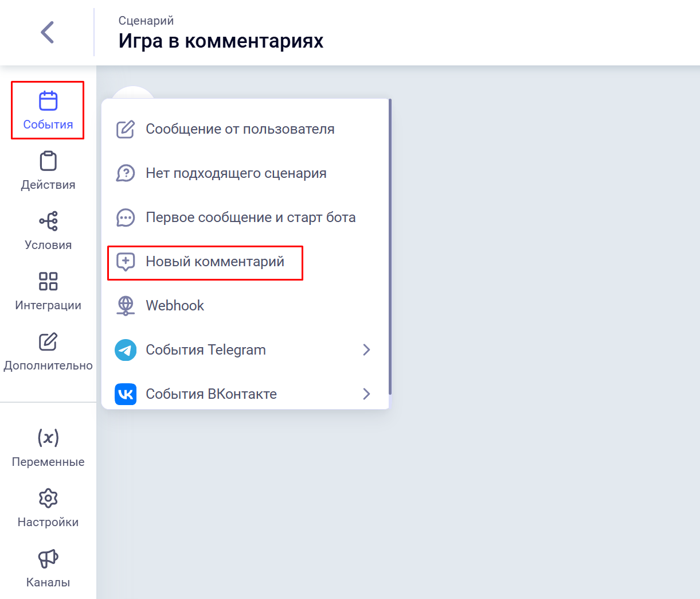The height and width of the screenshot is (599, 700).
Task: Click the back arrow in the header
Action: (x=48, y=32)
